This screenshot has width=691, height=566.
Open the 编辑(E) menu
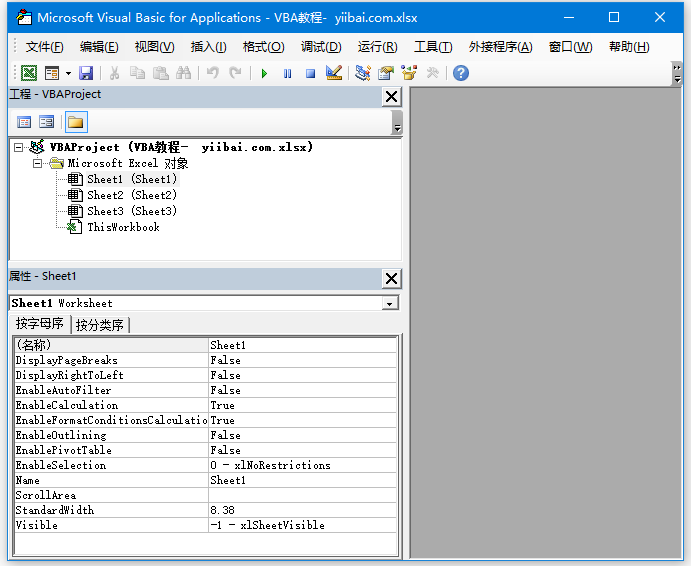[x=99, y=47]
